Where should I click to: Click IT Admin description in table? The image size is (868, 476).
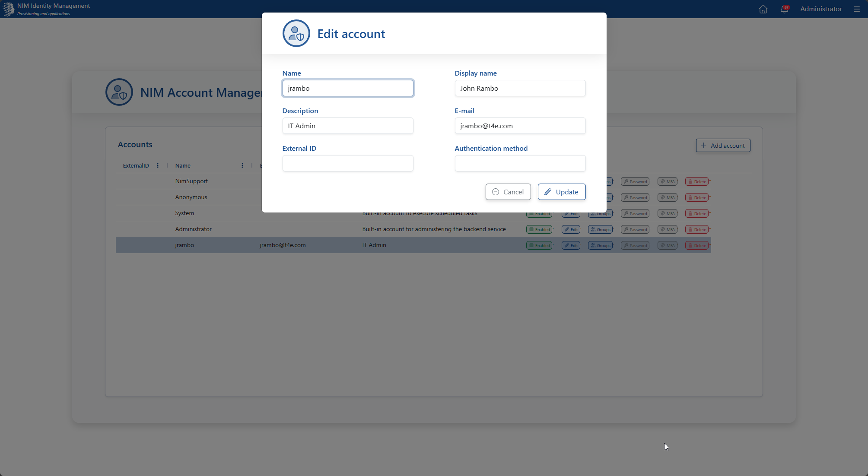[x=374, y=245]
